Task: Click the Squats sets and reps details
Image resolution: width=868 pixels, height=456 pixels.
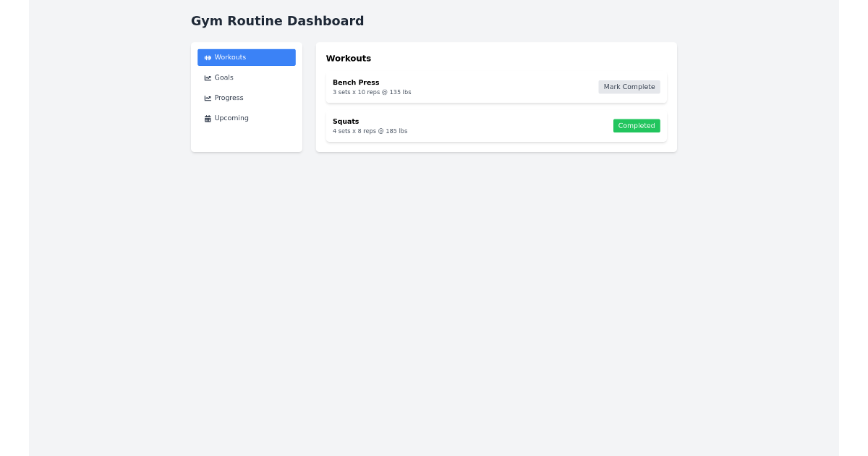Action: (x=370, y=131)
